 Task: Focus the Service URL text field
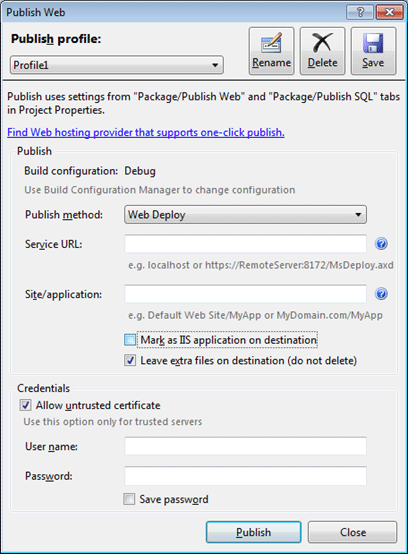tap(246, 244)
